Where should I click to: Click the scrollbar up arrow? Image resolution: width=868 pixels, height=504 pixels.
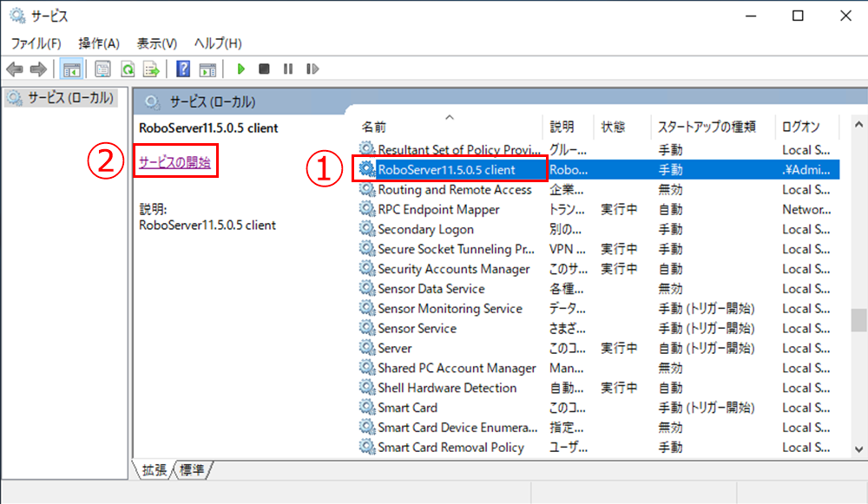click(858, 124)
